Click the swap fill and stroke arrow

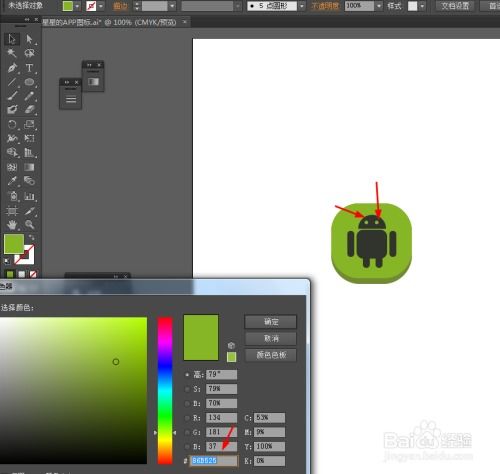(31, 237)
